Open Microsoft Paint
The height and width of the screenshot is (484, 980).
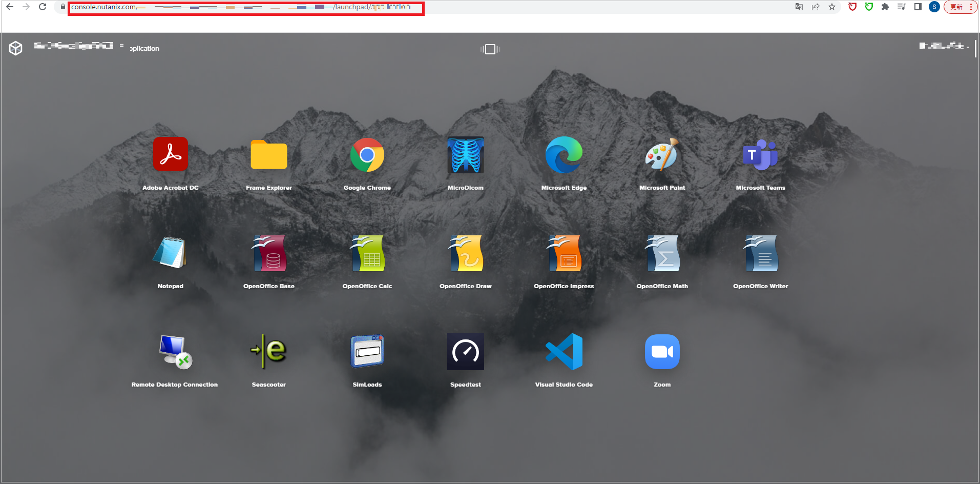[x=662, y=154]
